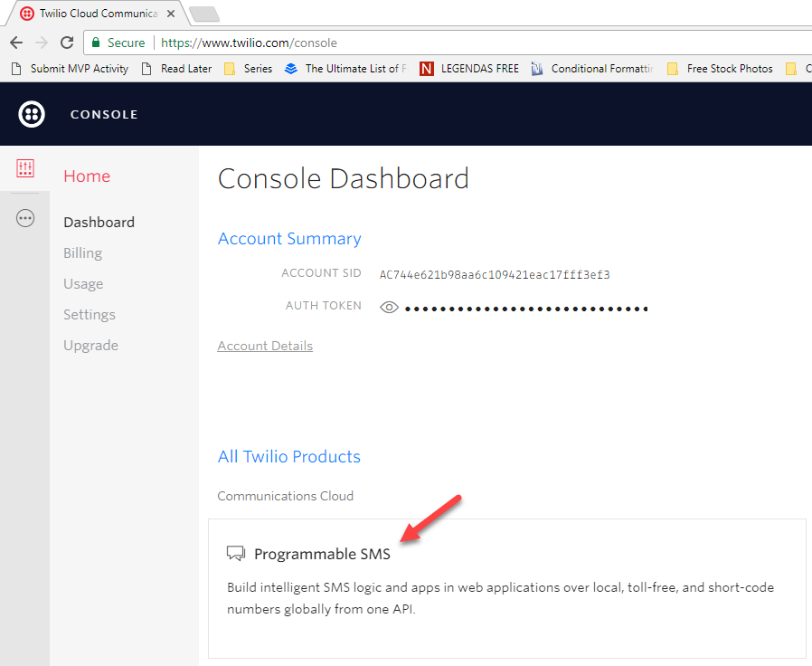Open the Home dashboard sliders icon
This screenshot has height=666, width=812.
coord(24,168)
